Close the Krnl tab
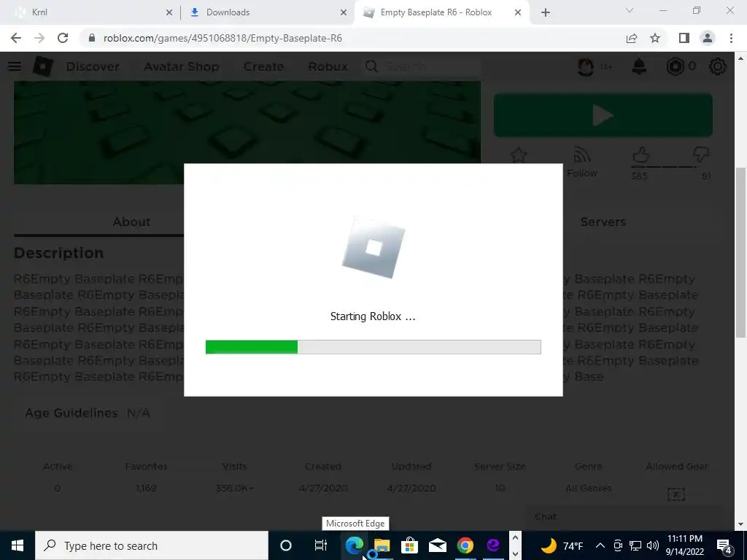The width and height of the screenshot is (747, 560). pos(169,13)
